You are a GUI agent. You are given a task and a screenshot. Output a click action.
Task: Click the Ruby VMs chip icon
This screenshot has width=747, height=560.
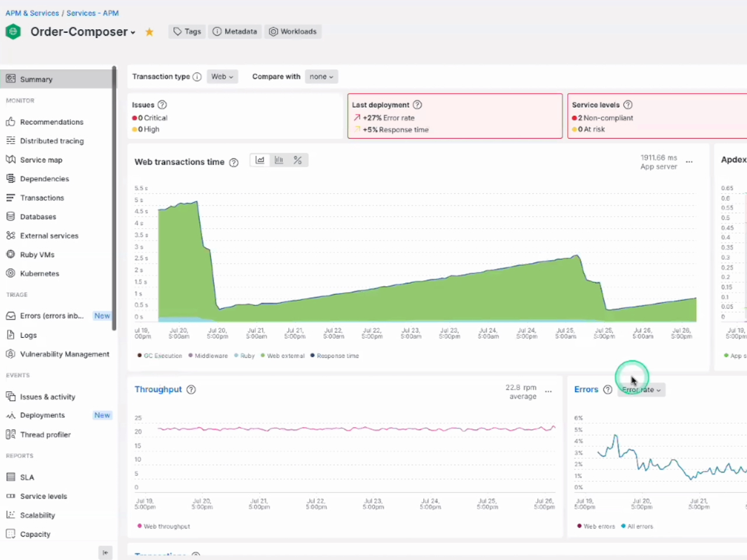click(x=11, y=254)
